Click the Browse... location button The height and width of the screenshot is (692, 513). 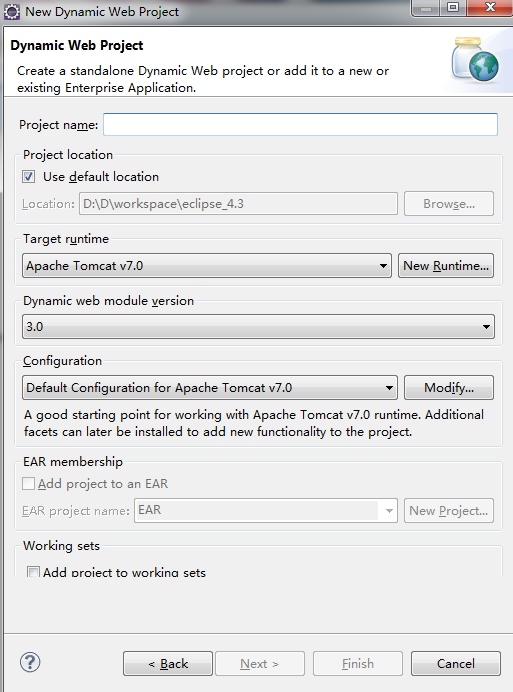click(449, 203)
